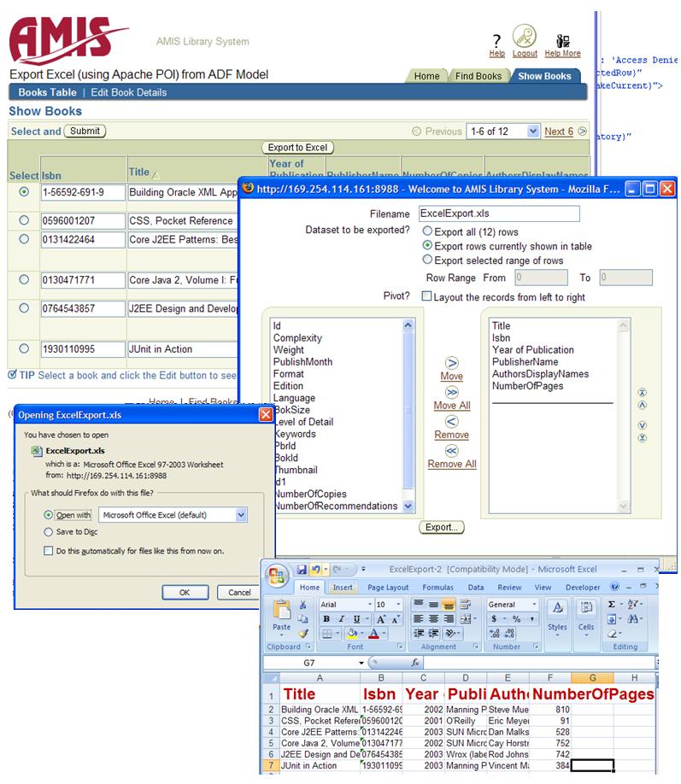Screen dimensions: 681x784
Task: Click the Remove All double left icon
Action: (451, 450)
